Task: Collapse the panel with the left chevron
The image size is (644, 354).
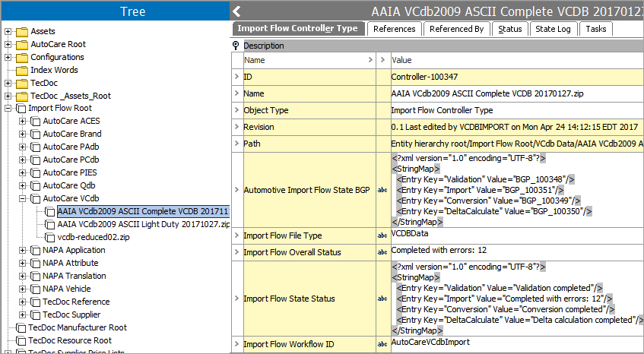Action: pos(237,11)
